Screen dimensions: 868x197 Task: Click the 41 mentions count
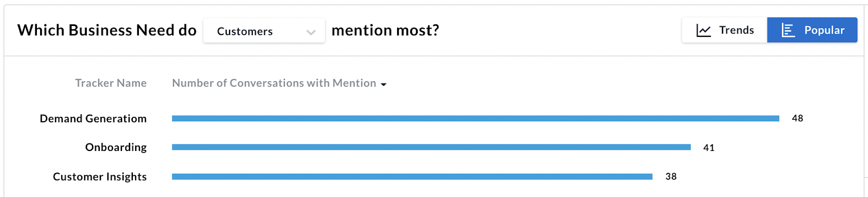pos(709,148)
